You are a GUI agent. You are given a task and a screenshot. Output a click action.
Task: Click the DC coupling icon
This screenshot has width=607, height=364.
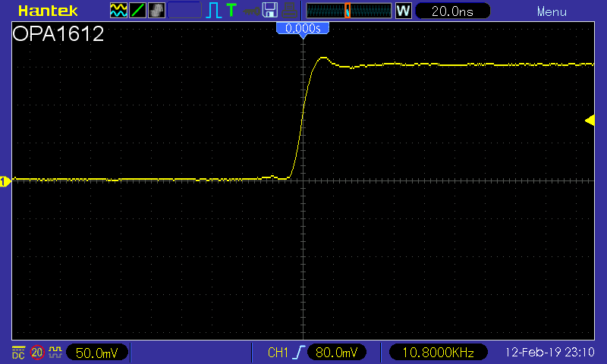[x=18, y=353]
